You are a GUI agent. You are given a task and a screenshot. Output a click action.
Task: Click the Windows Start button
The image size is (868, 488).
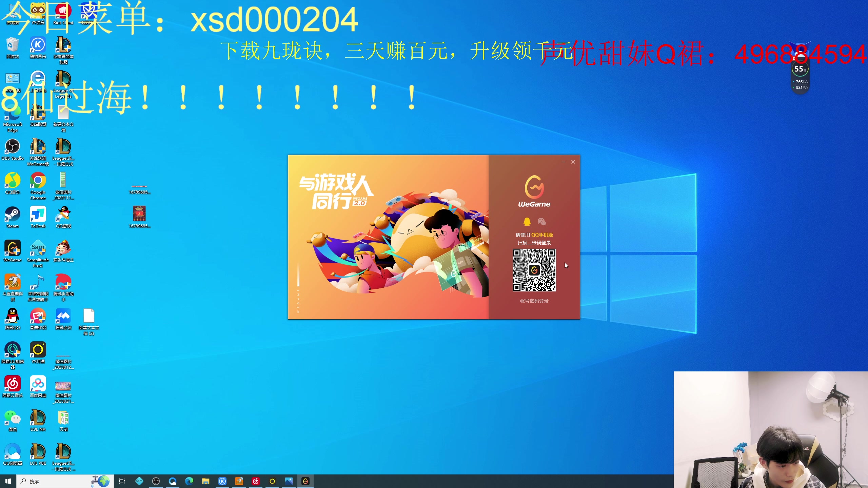[8, 481]
